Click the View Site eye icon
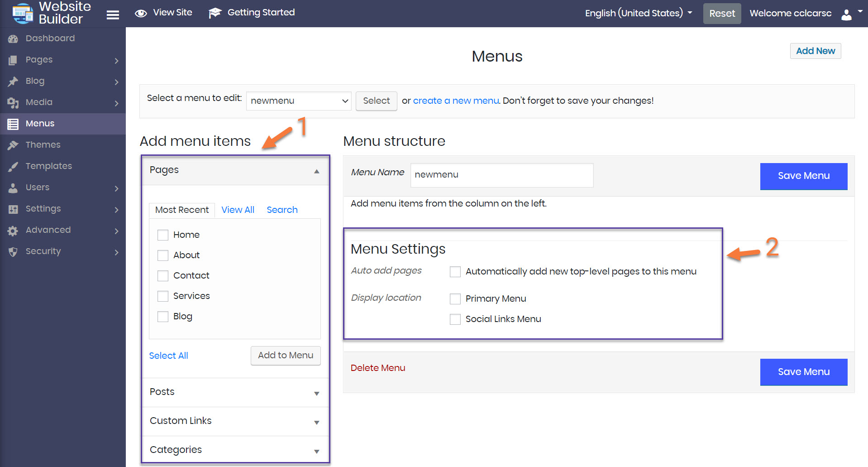 point(141,13)
